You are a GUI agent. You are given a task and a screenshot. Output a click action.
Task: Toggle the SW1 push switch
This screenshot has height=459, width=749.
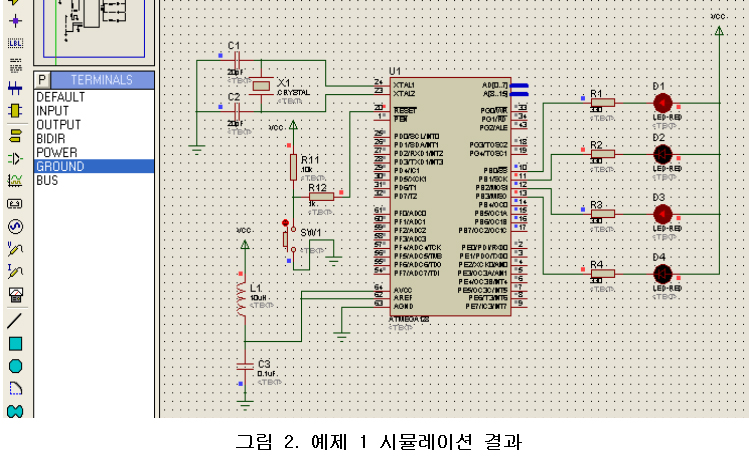point(286,237)
